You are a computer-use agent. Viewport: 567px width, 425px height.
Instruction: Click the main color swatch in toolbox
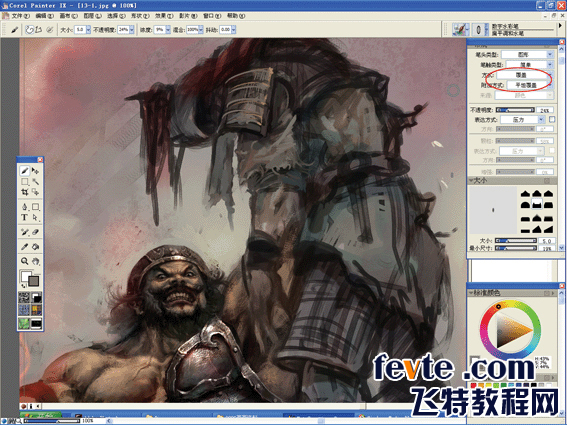(25, 277)
